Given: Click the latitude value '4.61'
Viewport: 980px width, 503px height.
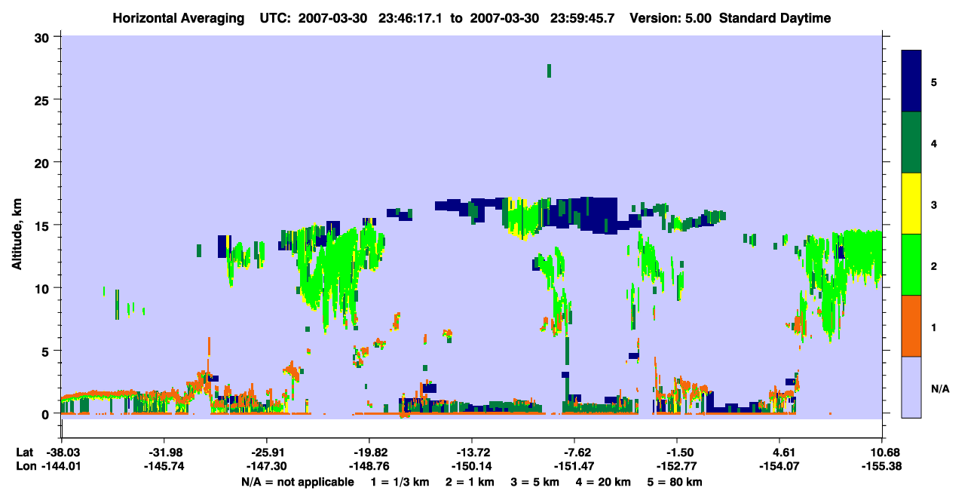Looking at the screenshot, I should coord(779,452).
